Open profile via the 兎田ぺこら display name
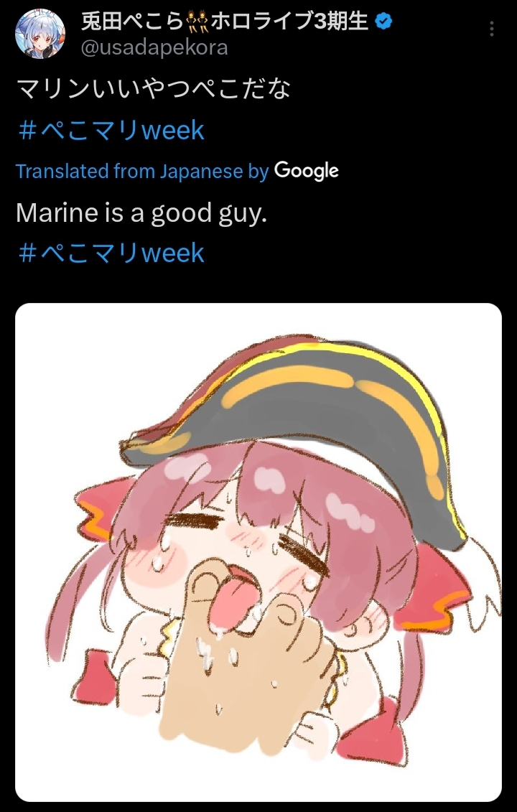Image resolution: width=517 pixels, height=812 pixels. click(133, 22)
